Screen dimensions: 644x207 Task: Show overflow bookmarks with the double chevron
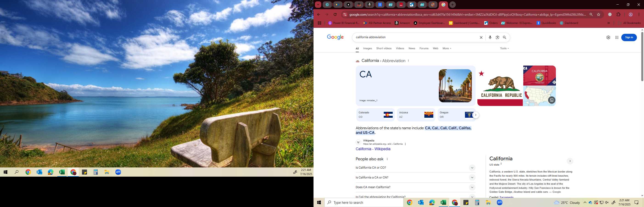point(608,23)
